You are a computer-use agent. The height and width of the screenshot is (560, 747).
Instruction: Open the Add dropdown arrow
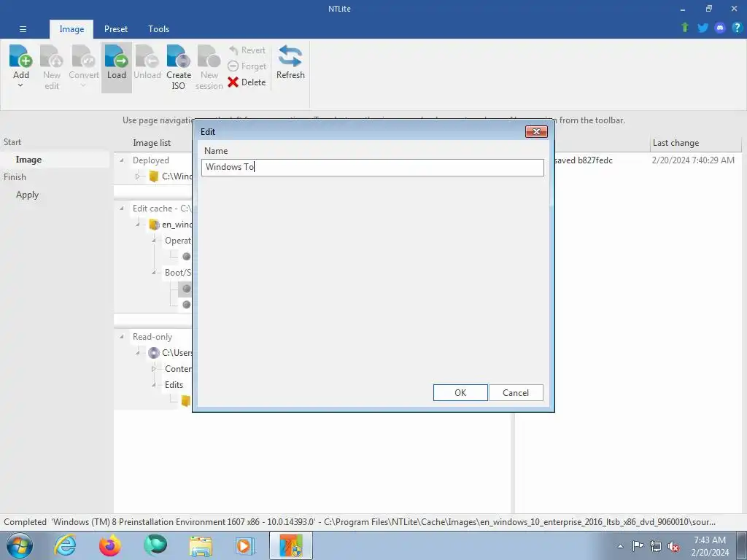20,85
